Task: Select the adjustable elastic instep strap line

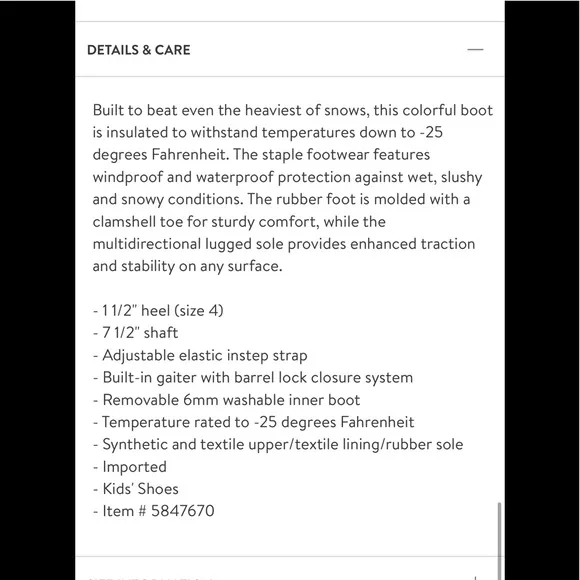Action: (200, 355)
